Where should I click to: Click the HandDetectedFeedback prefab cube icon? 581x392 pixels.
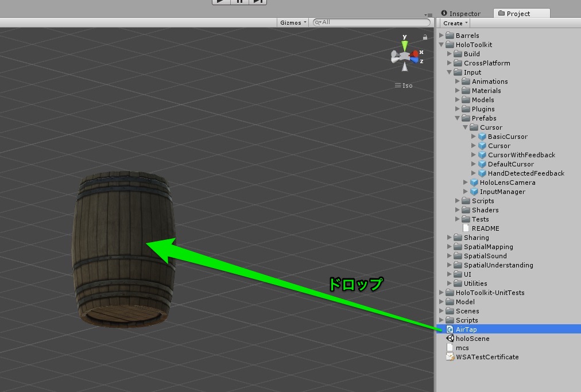(482, 173)
